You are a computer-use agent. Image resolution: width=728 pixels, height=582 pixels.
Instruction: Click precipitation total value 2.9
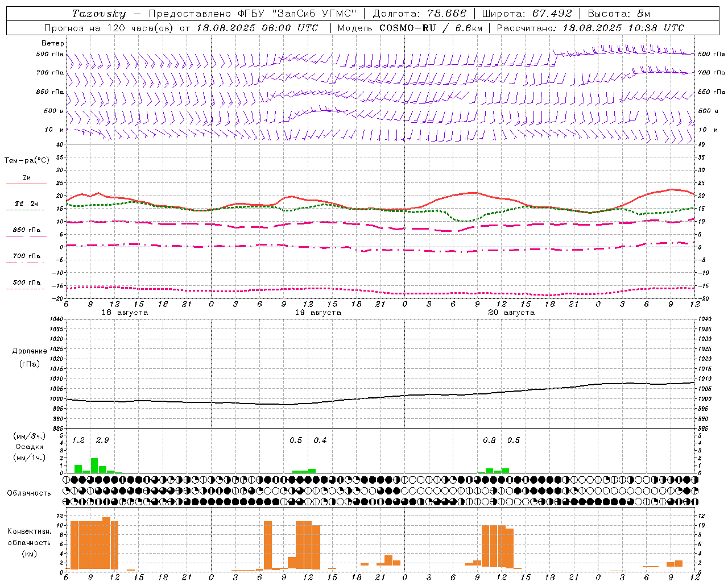click(102, 440)
